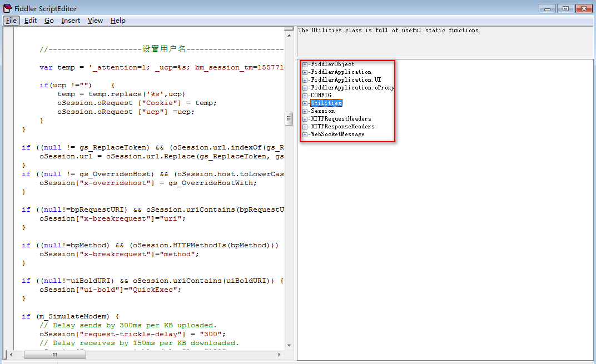Click the x-breakrequest "uri" line
Viewport: 596px width, 364px height.
click(112, 218)
